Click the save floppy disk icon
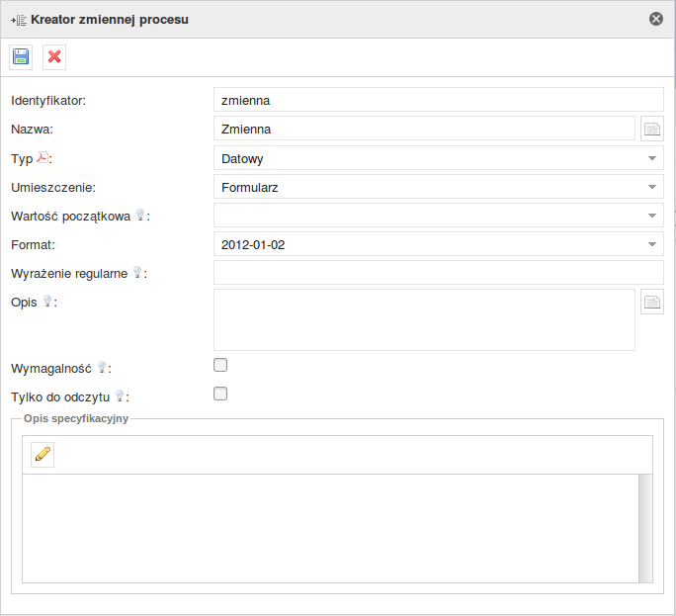The width and height of the screenshot is (676, 616). click(x=21, y=57)
